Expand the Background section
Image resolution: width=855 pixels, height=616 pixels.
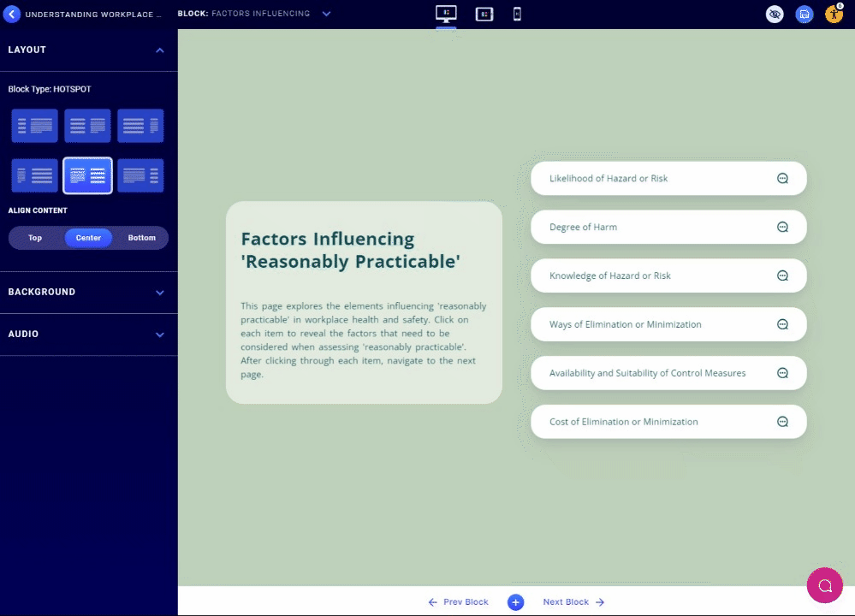click(x=89, y=292)
